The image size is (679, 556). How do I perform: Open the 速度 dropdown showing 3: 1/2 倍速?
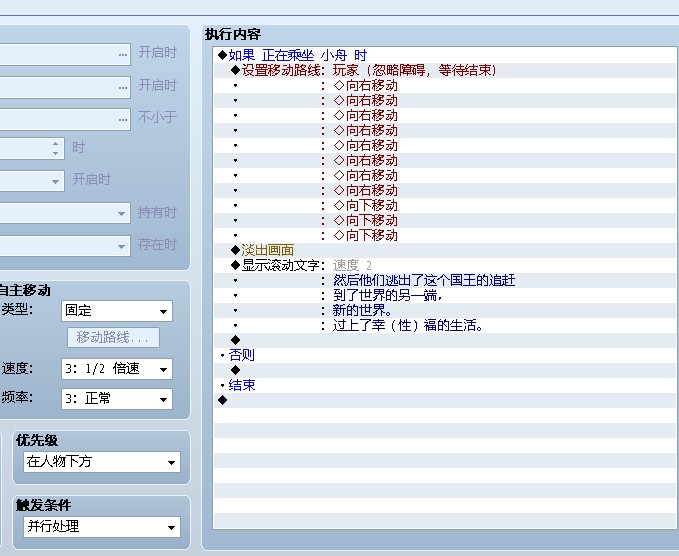(116, 369)
